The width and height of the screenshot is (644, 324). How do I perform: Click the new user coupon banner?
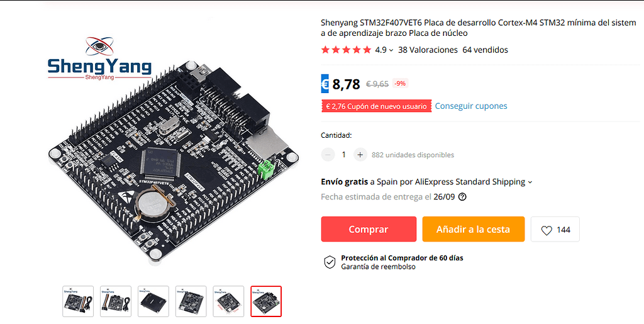(376, 106)
